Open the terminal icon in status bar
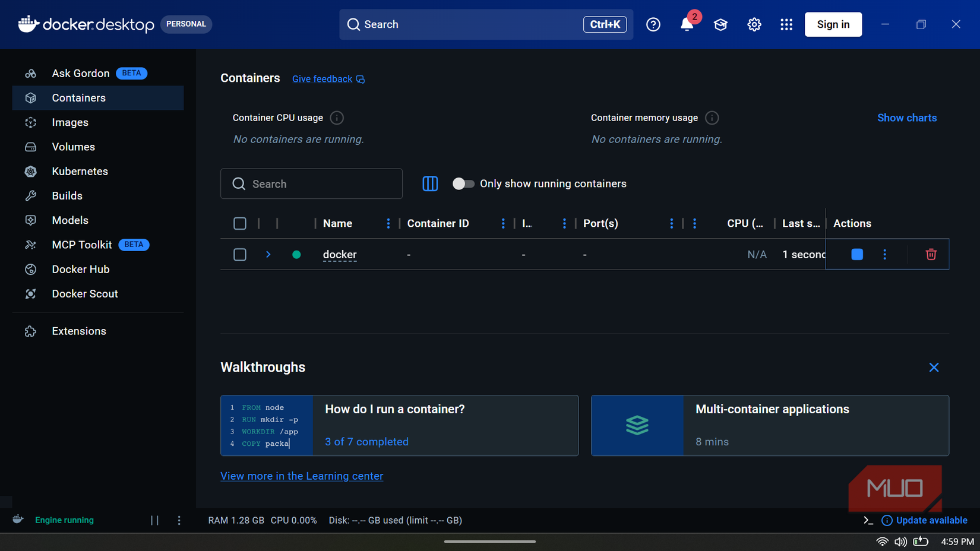 coord(868,520)
